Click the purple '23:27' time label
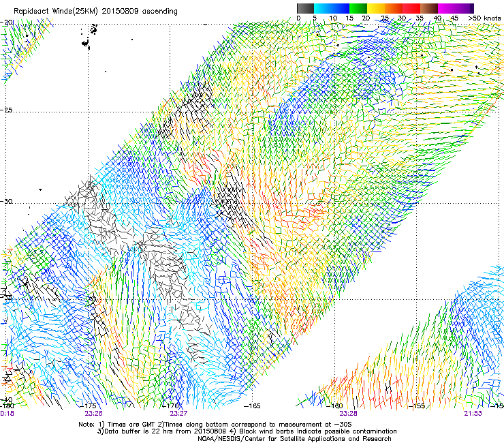Viewport: 504px width, 443px height. tap(178, 414)
